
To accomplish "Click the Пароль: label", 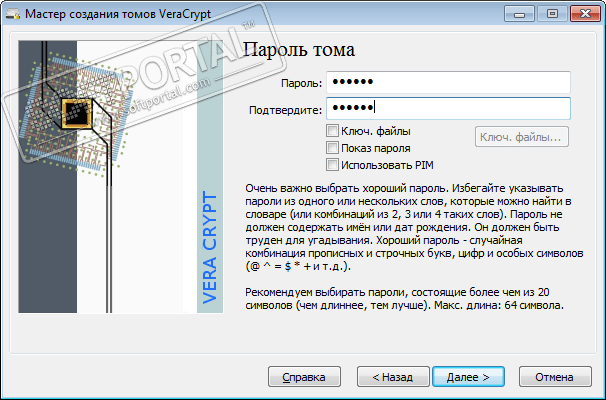I will [301, 83].
